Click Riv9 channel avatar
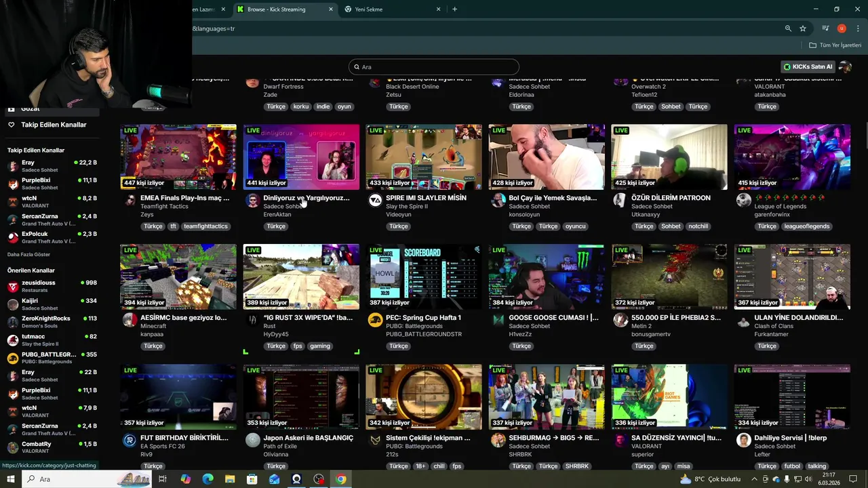The height and width of the screenshot is (488, 868). (130, 441)
